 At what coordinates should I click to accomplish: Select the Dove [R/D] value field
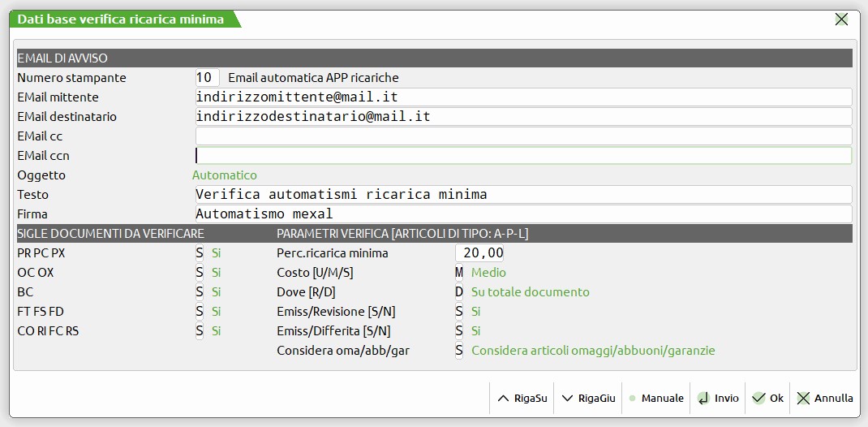459,292
